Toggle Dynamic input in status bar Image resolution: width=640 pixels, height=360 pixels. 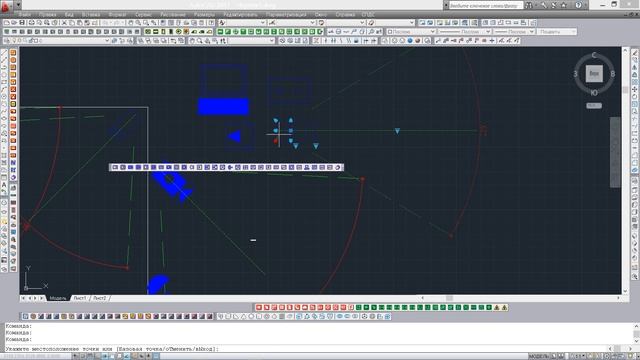coord(142,356)
